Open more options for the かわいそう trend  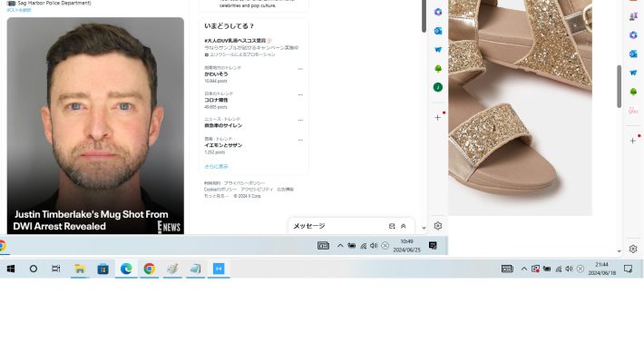coord(300,69)
